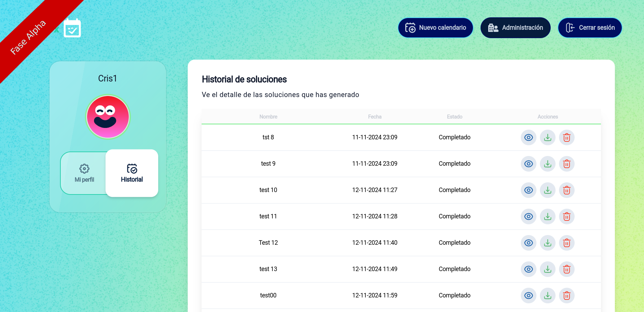Open the Mi perfil tab
This screenshot has width=644, height=312.
coord(84,173)
